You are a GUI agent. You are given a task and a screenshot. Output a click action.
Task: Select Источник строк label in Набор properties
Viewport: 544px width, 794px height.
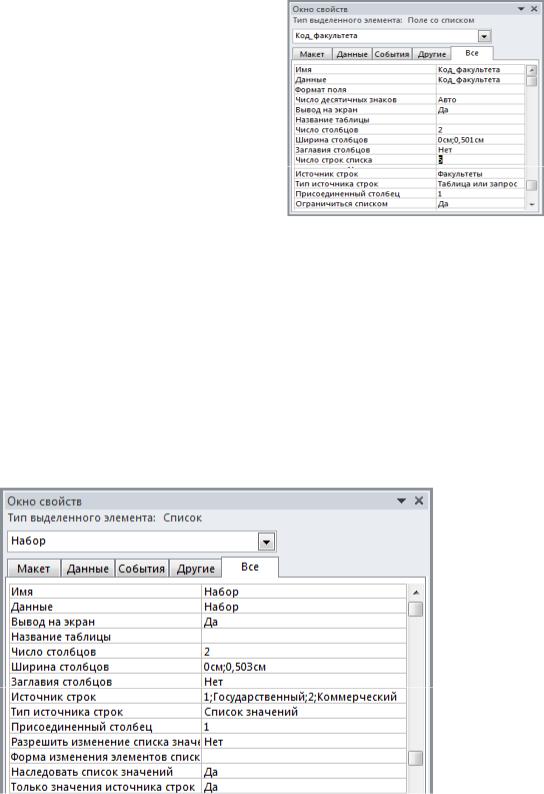[54, 697]
